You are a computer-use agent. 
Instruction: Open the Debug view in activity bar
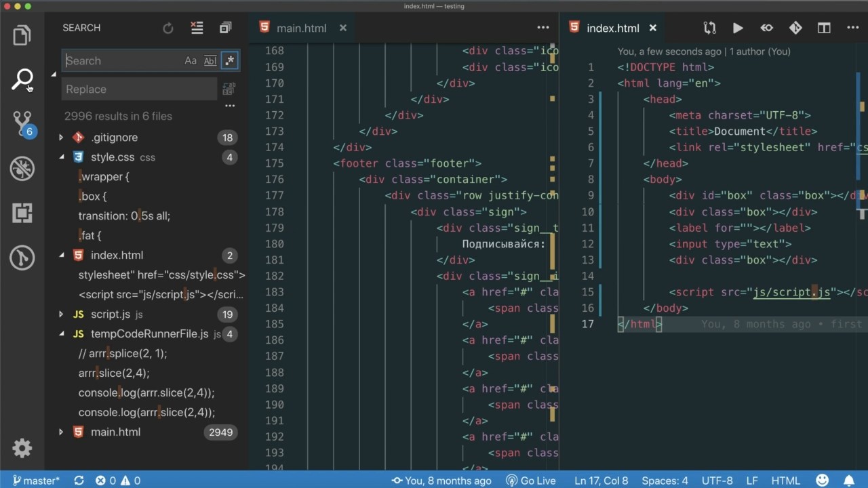coord(22,169)
